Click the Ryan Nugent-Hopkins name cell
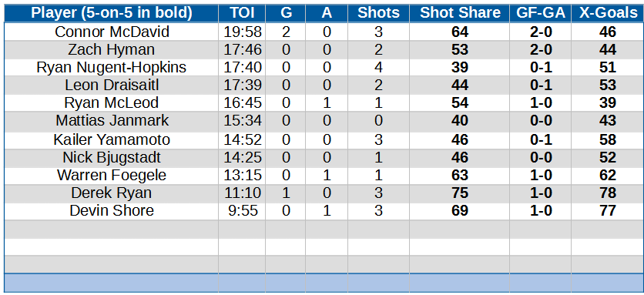Screen dimensions: 644x295 pos(111,67)
